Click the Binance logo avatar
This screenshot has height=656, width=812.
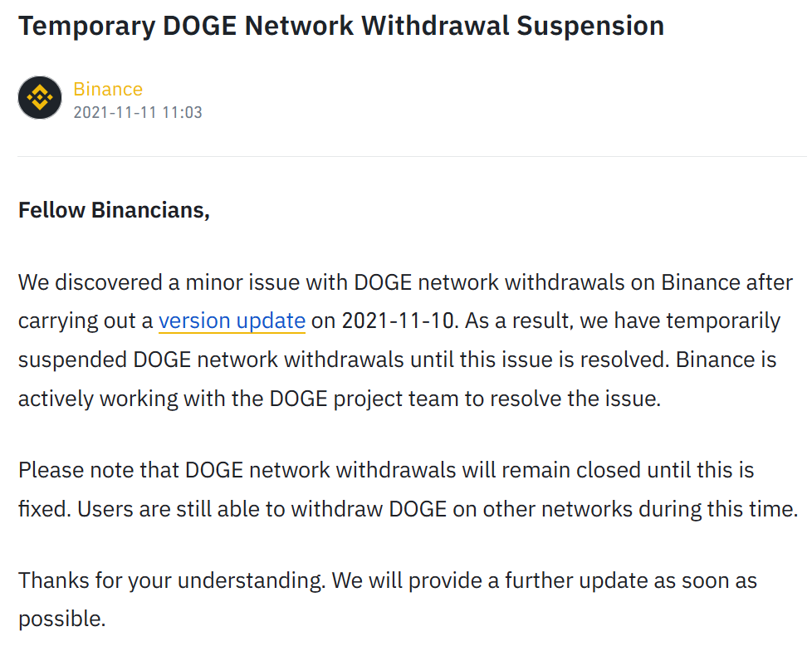40,97
